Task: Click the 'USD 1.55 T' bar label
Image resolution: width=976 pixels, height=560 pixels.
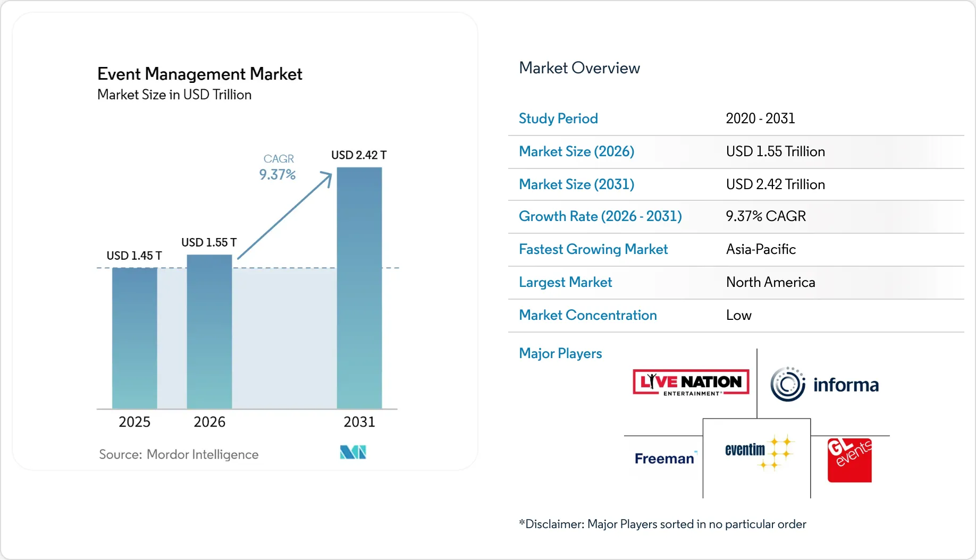Action: tap(209, 242)
